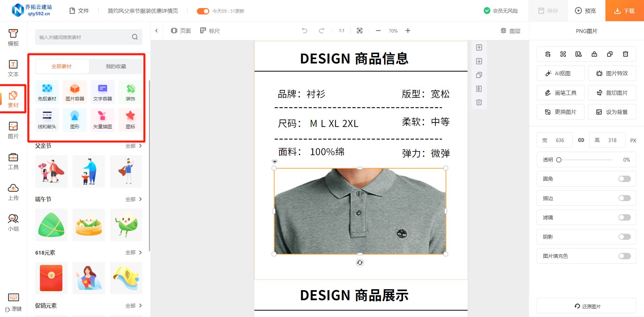Select the 矢量插图 category
Viewport: 644px width, 317px height.
pos(103,120)
